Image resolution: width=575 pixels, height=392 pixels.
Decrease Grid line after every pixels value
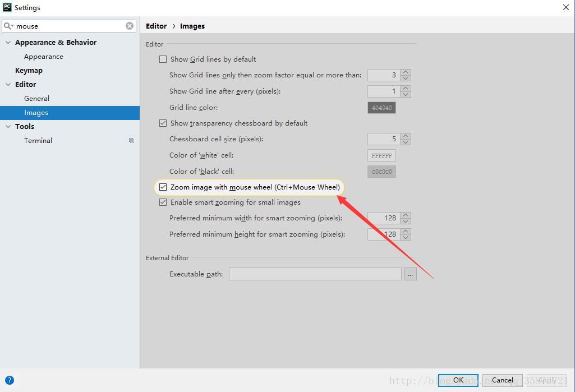(406, 94)
